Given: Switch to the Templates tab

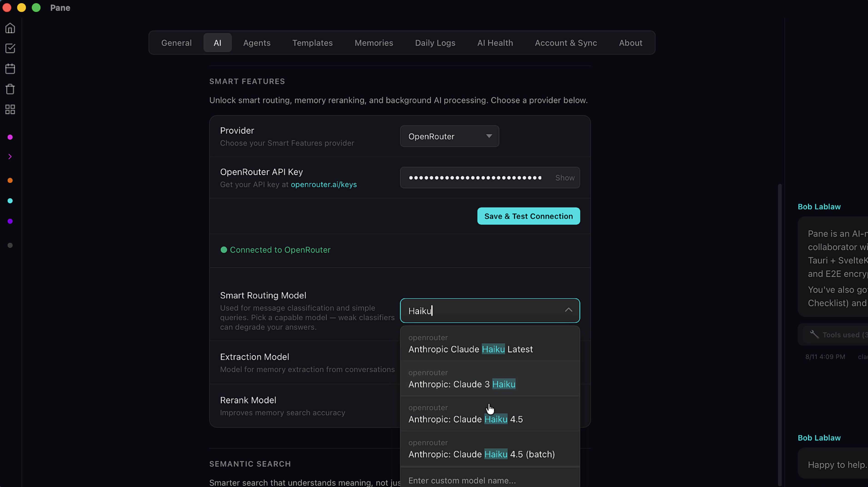Looking at the screenshot, I should pos(312,43).
